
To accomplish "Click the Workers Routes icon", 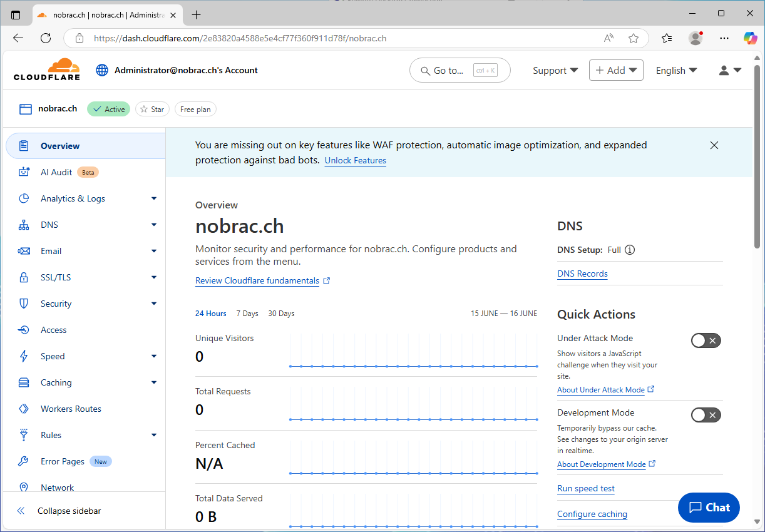I will click(x=24, y=409).
